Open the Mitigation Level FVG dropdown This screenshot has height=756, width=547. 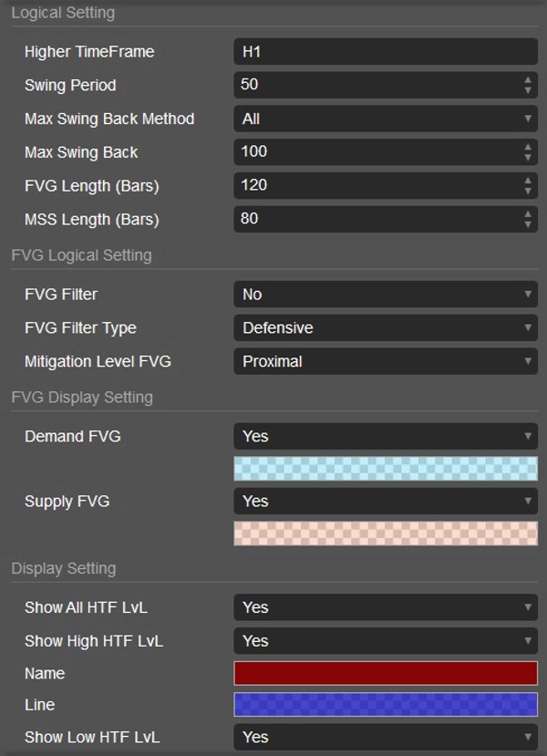click(385, 362)
